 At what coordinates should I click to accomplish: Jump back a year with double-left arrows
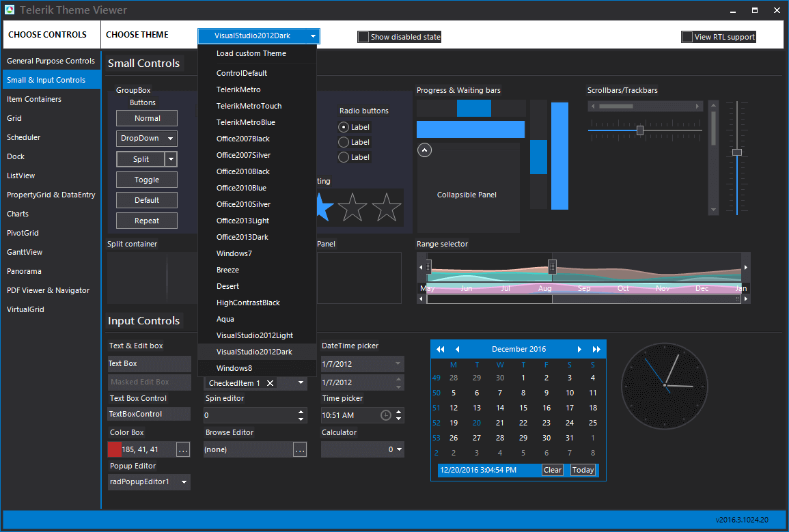[441, 349]
